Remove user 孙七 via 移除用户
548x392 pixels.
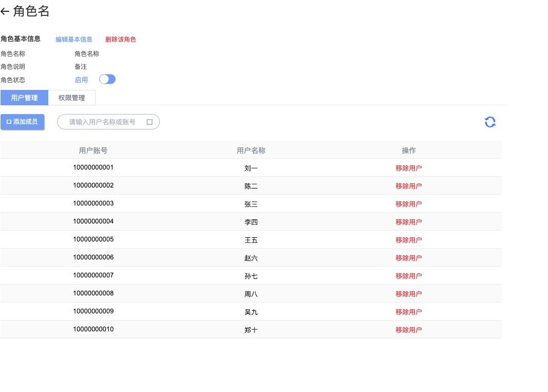[x=409, y=276]
